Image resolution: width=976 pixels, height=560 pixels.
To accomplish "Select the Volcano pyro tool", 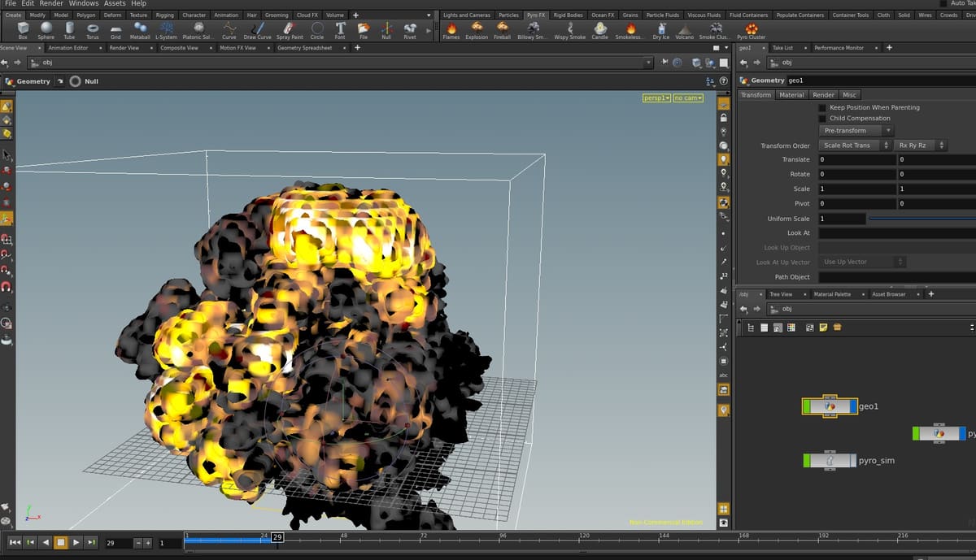I will pos(685,31).
